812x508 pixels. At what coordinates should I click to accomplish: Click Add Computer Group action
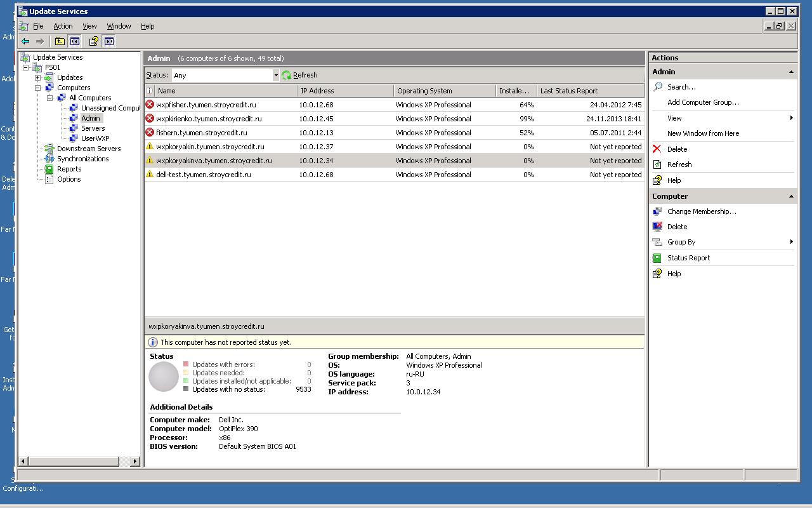coord(703,102)
